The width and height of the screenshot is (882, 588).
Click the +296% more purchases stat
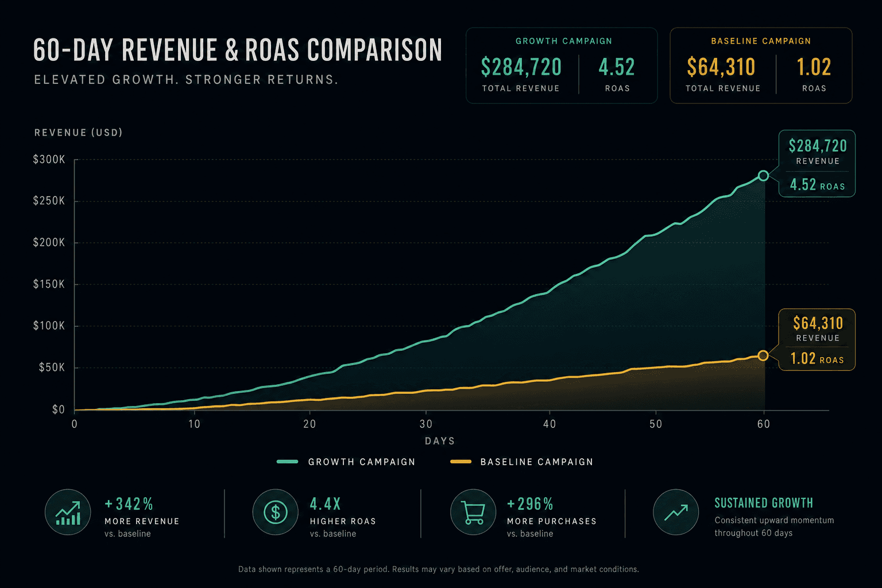coord(551,517)
